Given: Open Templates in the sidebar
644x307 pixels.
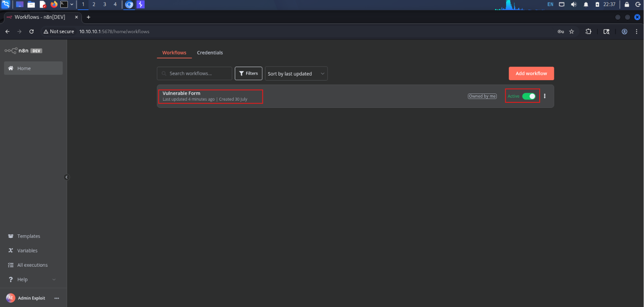Looking at the screenshot, I should click(x=34, y=236).
